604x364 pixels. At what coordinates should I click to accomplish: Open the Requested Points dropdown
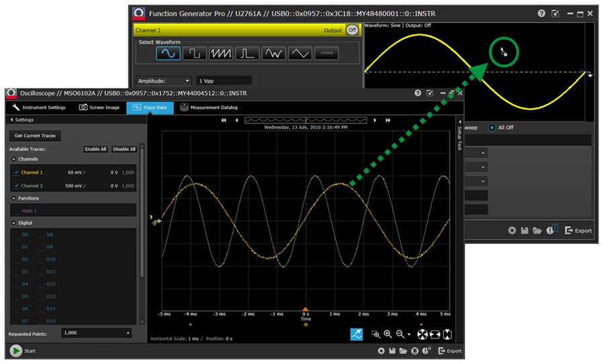tap(96, 333)
